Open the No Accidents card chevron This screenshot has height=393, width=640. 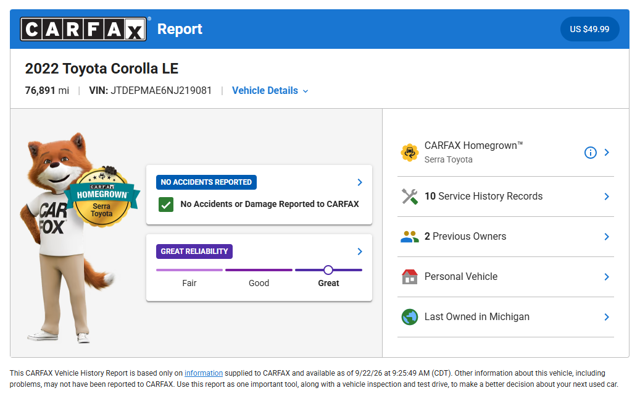360,182
